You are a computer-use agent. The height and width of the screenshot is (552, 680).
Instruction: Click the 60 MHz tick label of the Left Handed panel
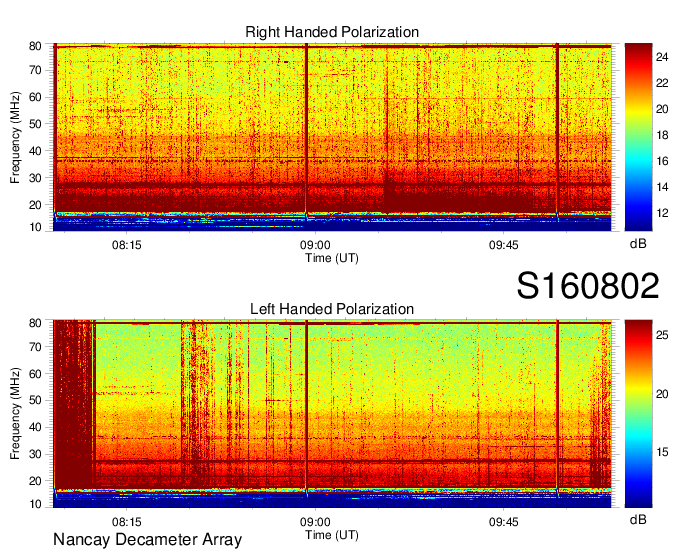coord(35,374)
